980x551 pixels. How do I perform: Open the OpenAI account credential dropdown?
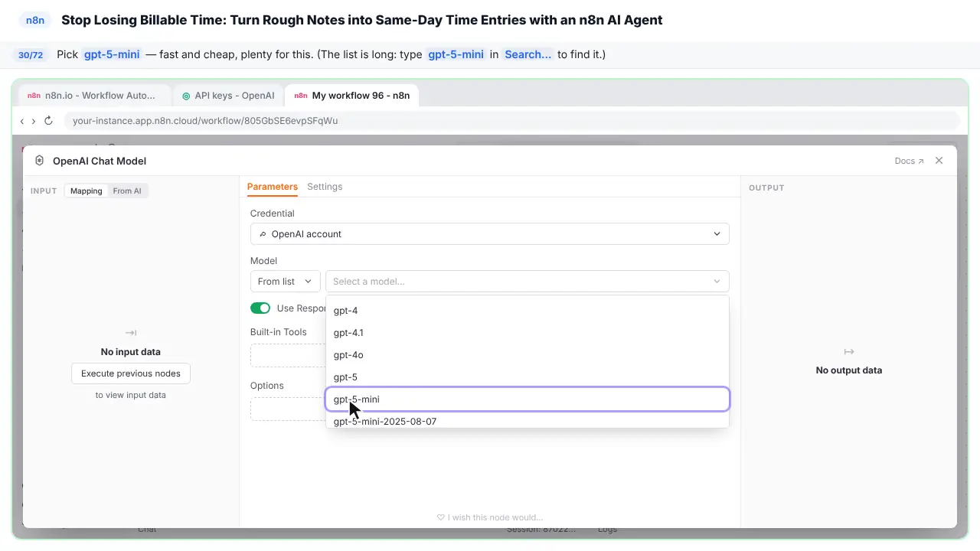click(490, 234)
